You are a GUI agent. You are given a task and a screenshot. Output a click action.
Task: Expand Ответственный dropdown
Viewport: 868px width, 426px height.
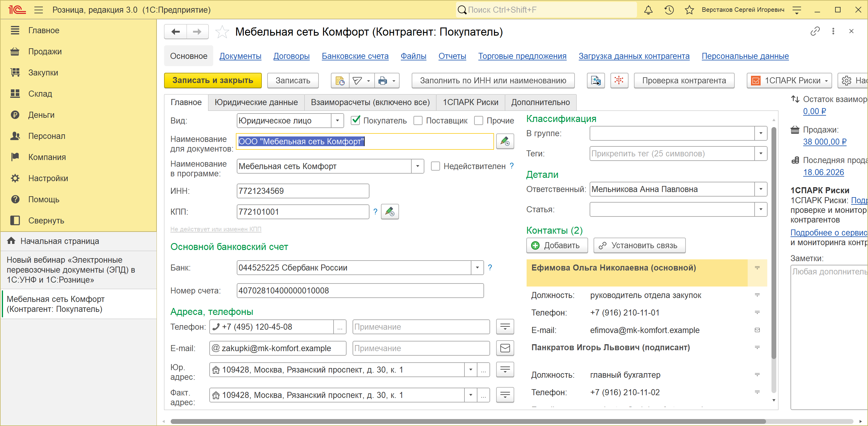click(761, 189)
